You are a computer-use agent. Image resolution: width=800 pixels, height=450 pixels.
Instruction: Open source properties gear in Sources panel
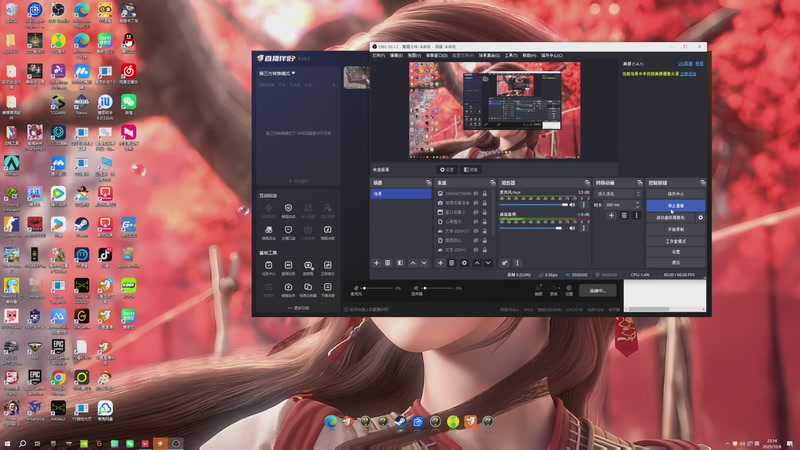[x=463, y=263]
